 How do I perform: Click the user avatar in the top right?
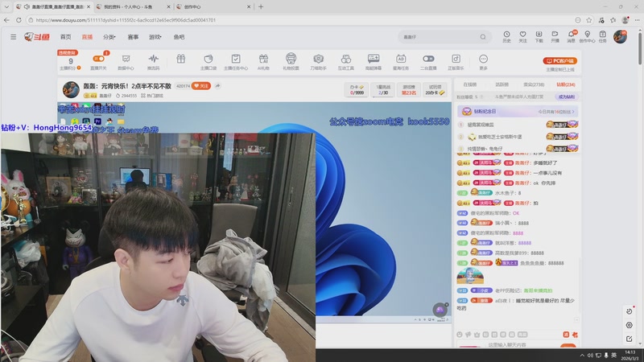point(620,36)
